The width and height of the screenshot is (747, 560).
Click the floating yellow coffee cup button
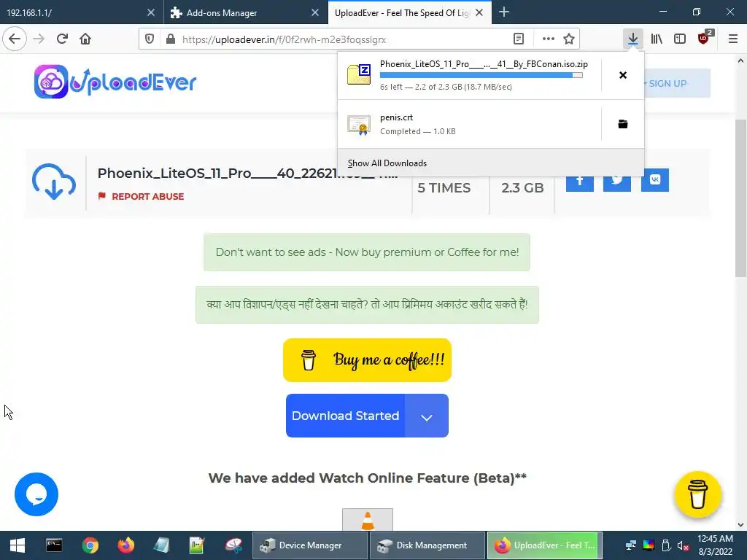click(698, 494)
